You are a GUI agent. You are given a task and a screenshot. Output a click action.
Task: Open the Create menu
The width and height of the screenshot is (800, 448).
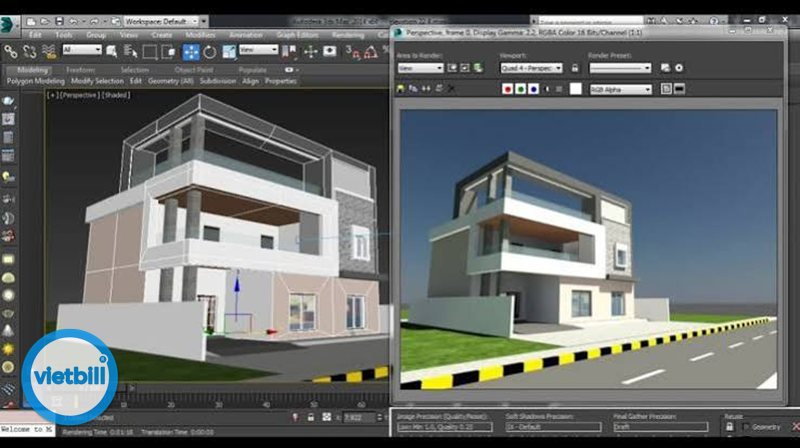click(x=162, y=35)
